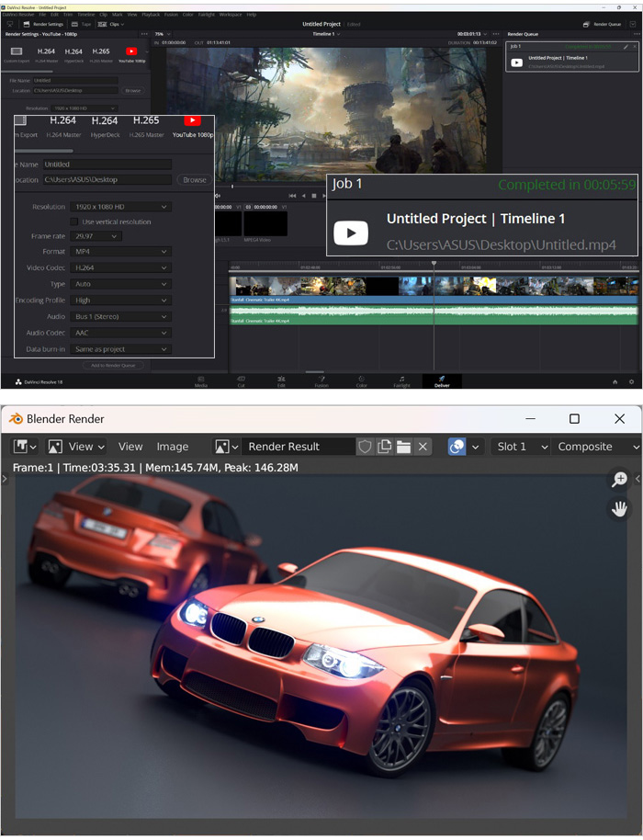Open Blender Image menu
This screenshot has width=643, height=840.
coord(173,447)
